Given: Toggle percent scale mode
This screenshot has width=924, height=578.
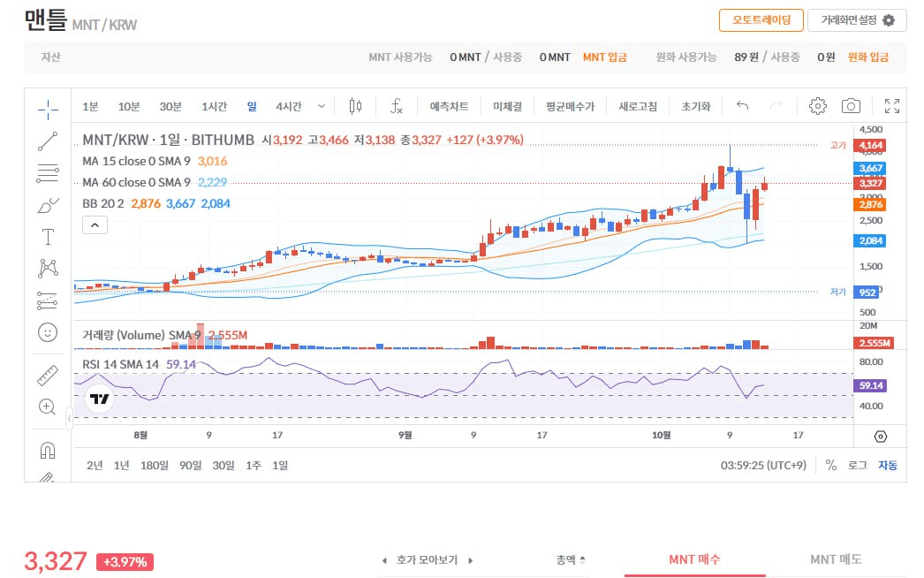Looking at the screenshot, I should click(x=830, y=465).
